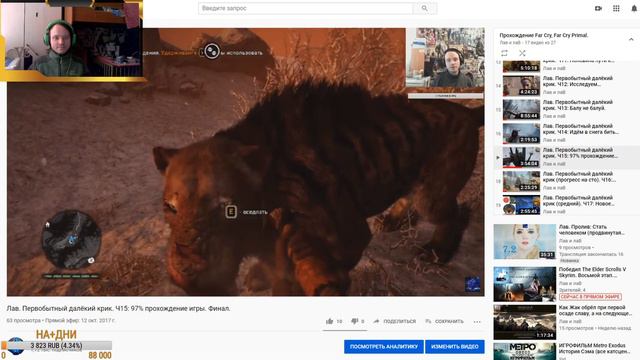The image size is (640, 360).
Task: Open the notifications bell
Action: pyautogui.click(x=634, y=8)
